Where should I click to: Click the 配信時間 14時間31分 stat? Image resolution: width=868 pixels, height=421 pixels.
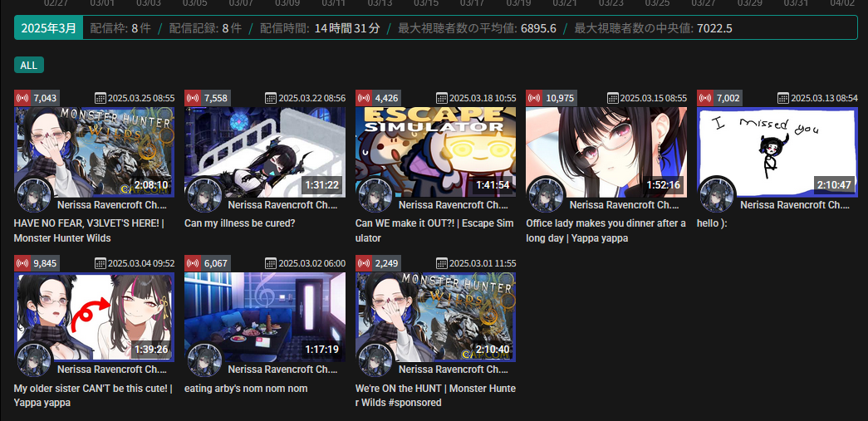(x=320, y=28)
